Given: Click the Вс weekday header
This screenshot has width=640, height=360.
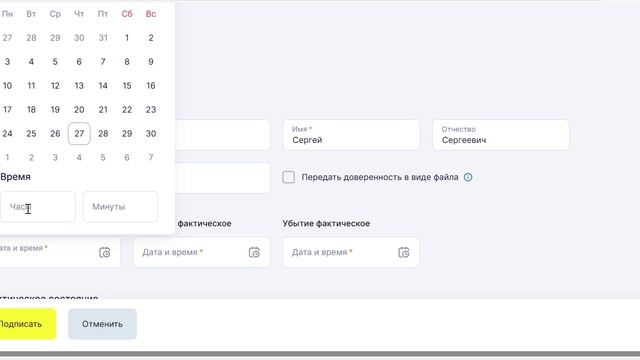Looking at the screenshot, I should point(151,14).
